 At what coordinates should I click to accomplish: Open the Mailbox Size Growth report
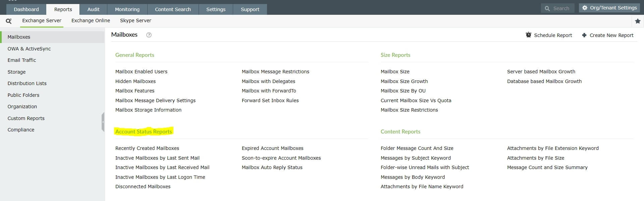(404, 81)
